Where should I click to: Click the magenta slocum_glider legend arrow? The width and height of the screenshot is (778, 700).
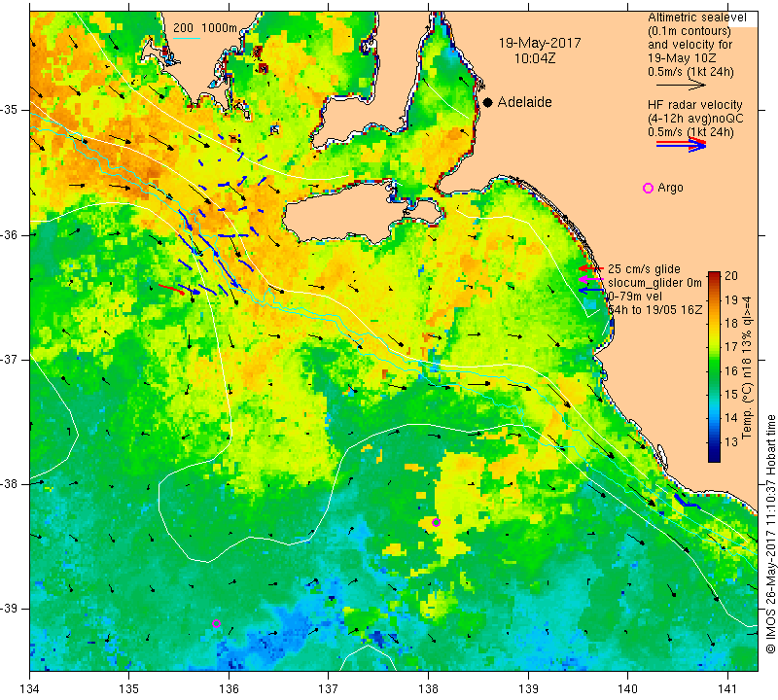[591, 280]
